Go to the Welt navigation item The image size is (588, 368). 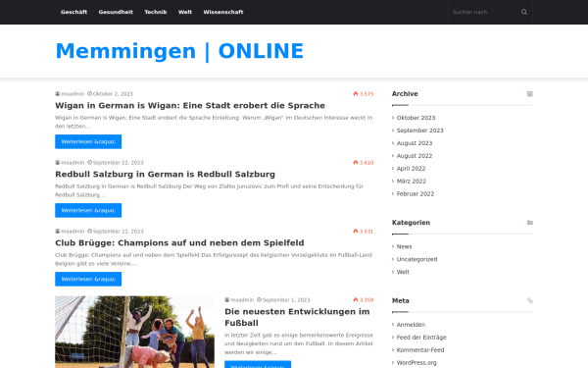coord(185,12)
